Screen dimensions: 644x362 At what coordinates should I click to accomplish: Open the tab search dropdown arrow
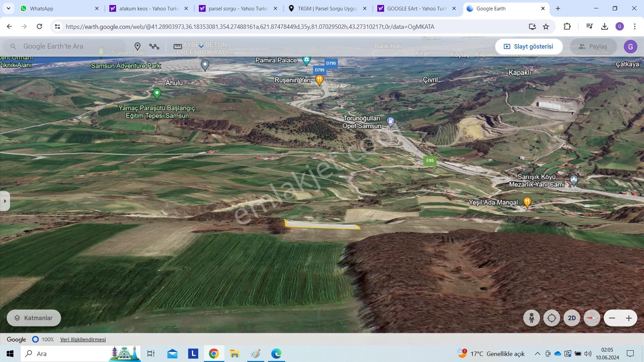8,8
